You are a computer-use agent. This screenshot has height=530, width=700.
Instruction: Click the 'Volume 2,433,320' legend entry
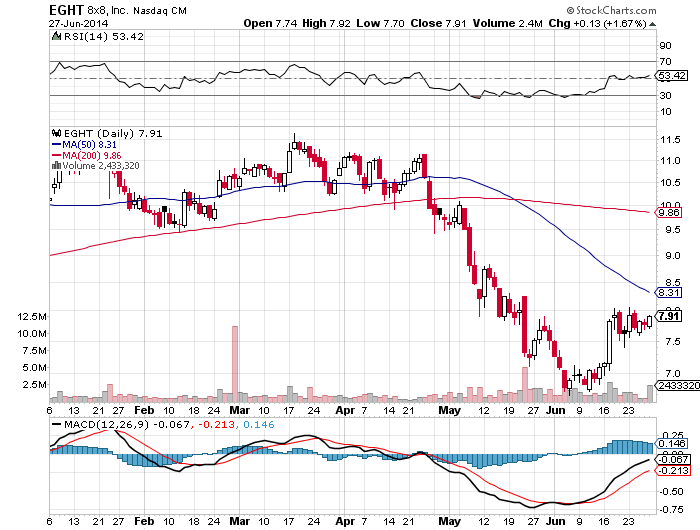(x=101, y=166)
